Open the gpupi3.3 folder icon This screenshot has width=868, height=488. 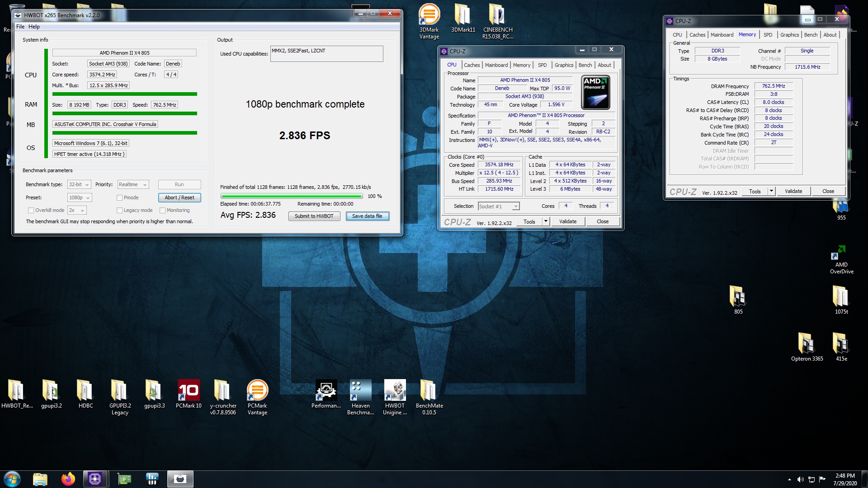click(x=154, y=394)
